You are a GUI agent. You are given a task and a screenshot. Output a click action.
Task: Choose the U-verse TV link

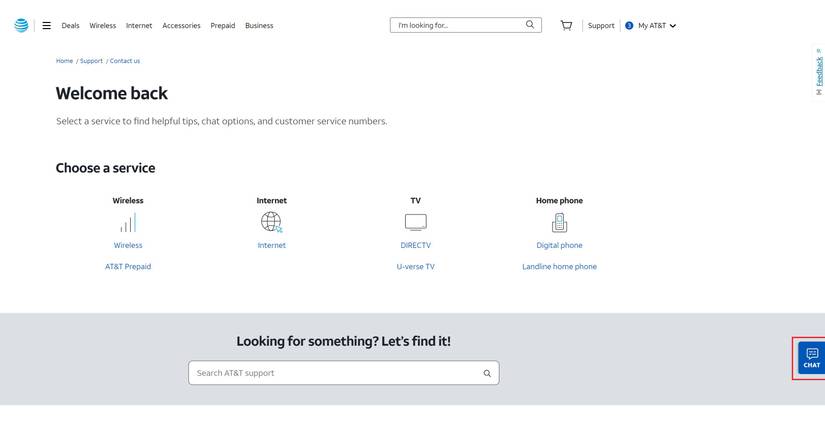click(416, 267)
